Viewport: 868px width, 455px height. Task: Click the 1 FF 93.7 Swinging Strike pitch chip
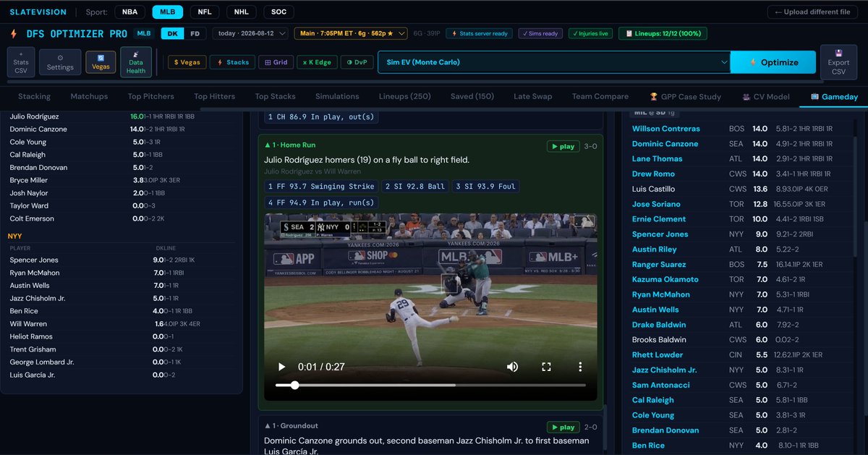tap(322, 187)
